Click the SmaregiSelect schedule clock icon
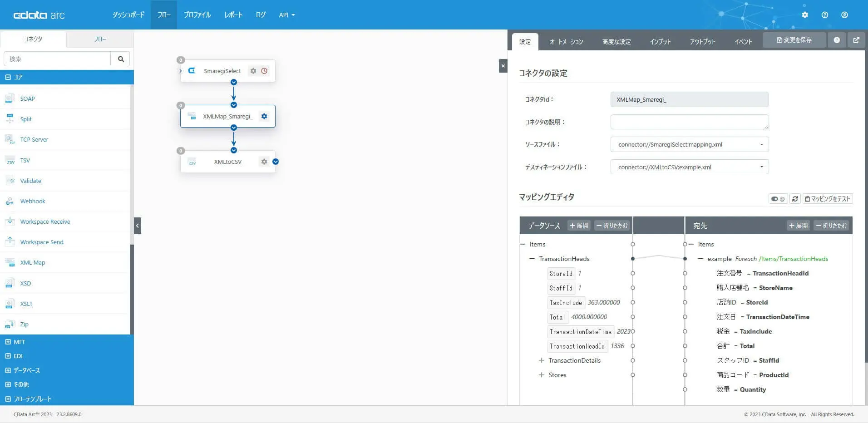868x423 pixels. 264,71
